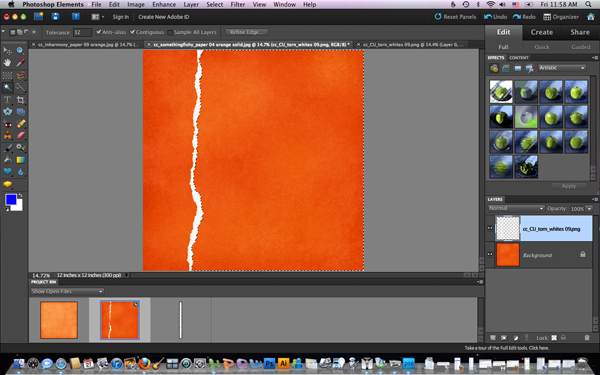Enable Sample All Layers checkbox
600x375 pixels.
click(x=170, y=33)
